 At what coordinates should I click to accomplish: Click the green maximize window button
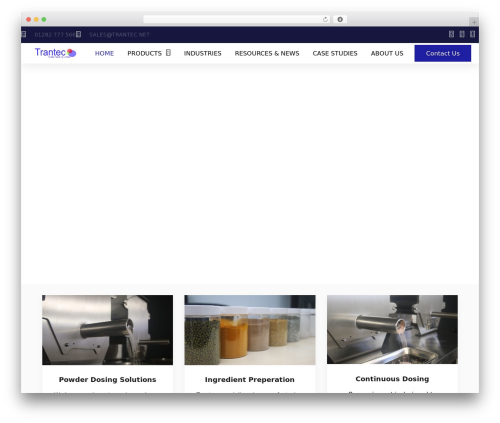click(x=44, y=19)
